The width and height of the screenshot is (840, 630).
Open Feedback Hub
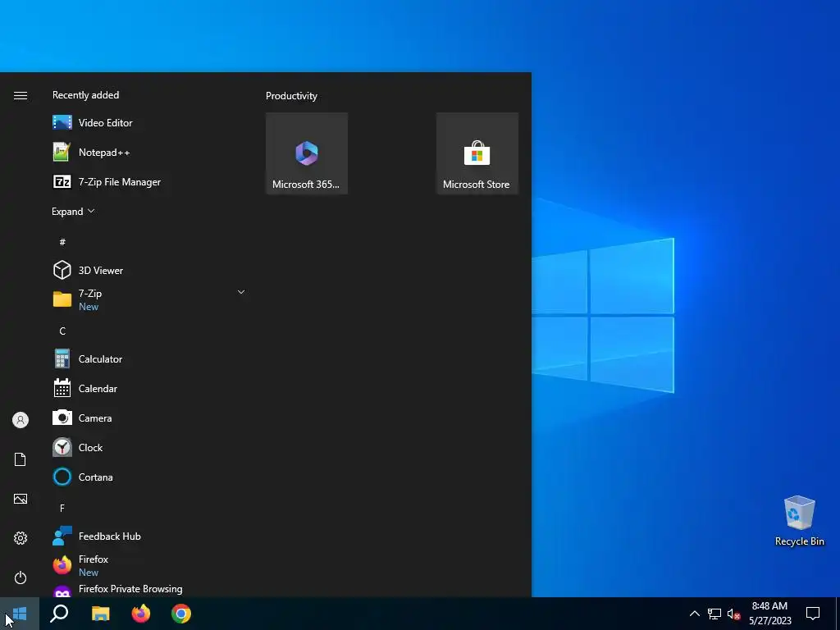tap(150, 536)
